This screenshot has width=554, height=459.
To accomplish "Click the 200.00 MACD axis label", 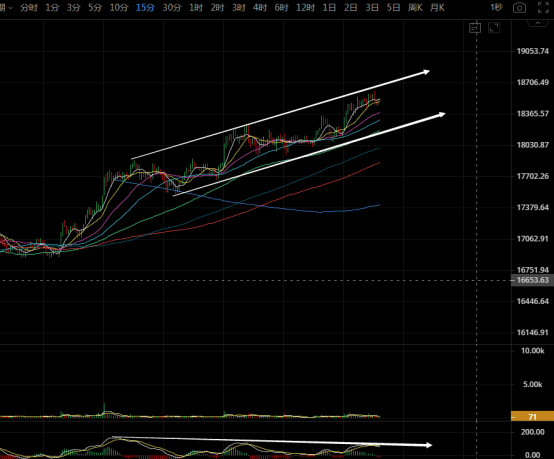I will point(533,432).
